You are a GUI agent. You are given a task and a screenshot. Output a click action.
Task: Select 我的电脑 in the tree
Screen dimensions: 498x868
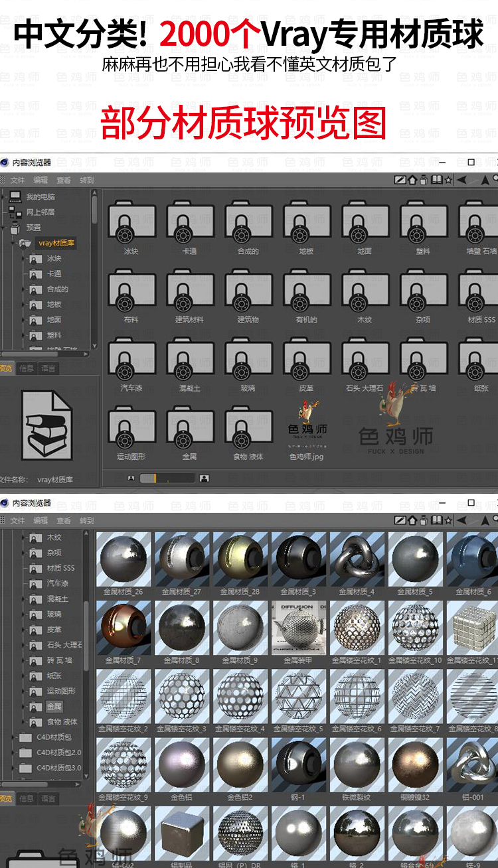(41, 197)
